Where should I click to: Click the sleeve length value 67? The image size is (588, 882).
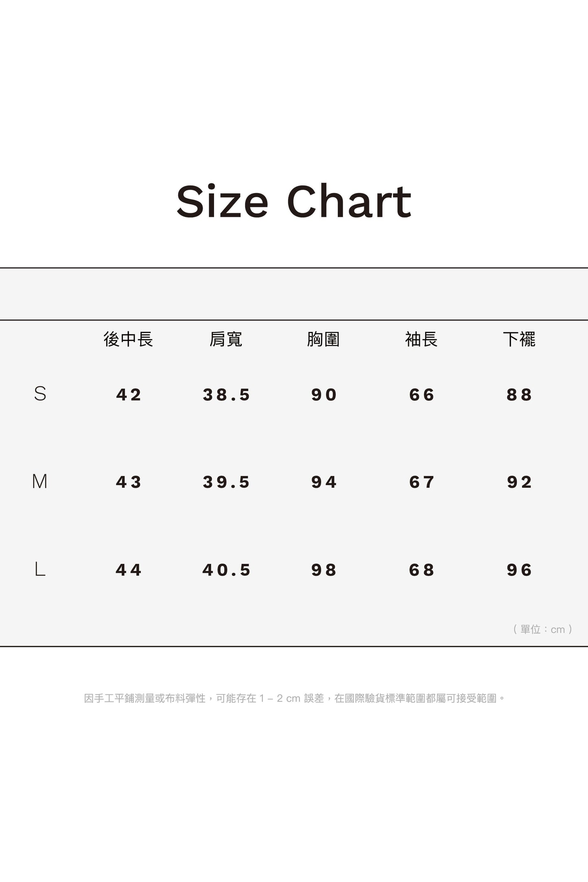coord(422,482)
